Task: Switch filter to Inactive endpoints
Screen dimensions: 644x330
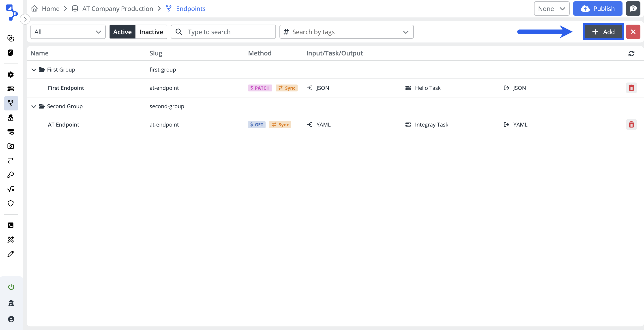Action: click(x=151, y=32)
